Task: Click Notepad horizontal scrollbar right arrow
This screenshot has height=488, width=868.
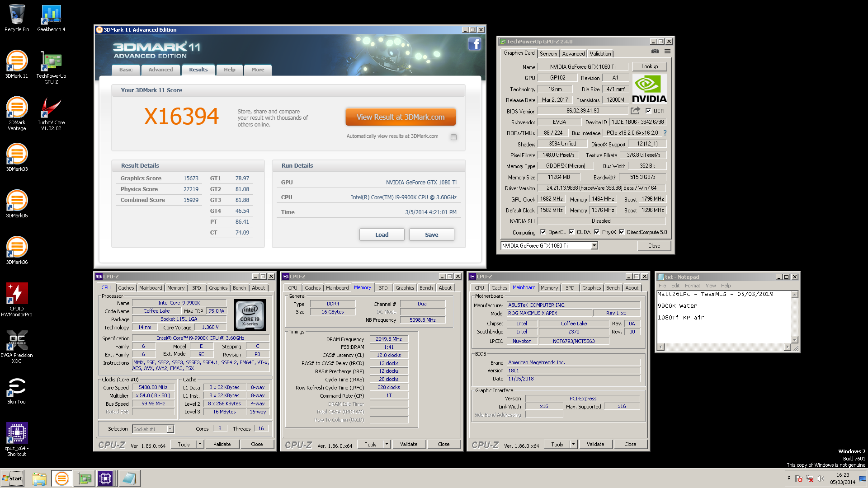Action: (788, 347)
